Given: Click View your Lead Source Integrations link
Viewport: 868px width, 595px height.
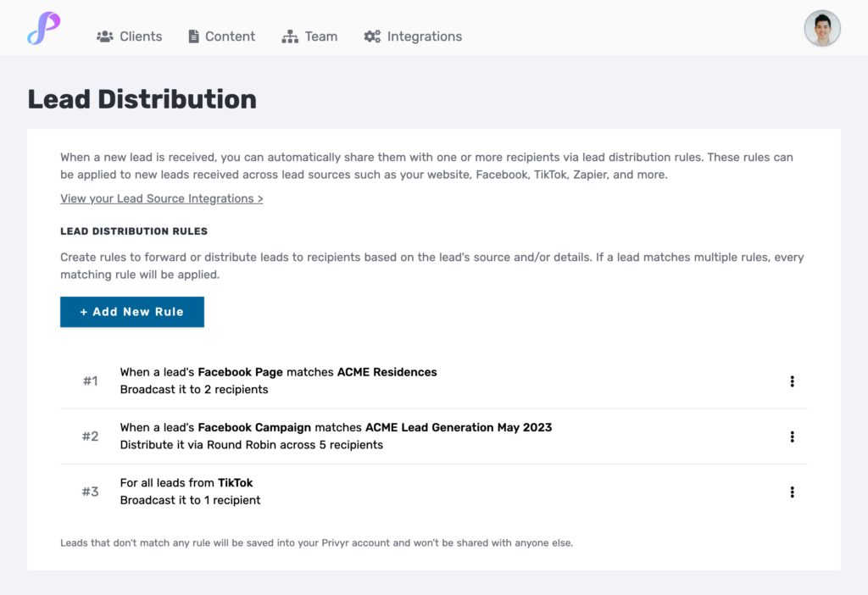Looking at the screenshot, I should pos(162,198).
